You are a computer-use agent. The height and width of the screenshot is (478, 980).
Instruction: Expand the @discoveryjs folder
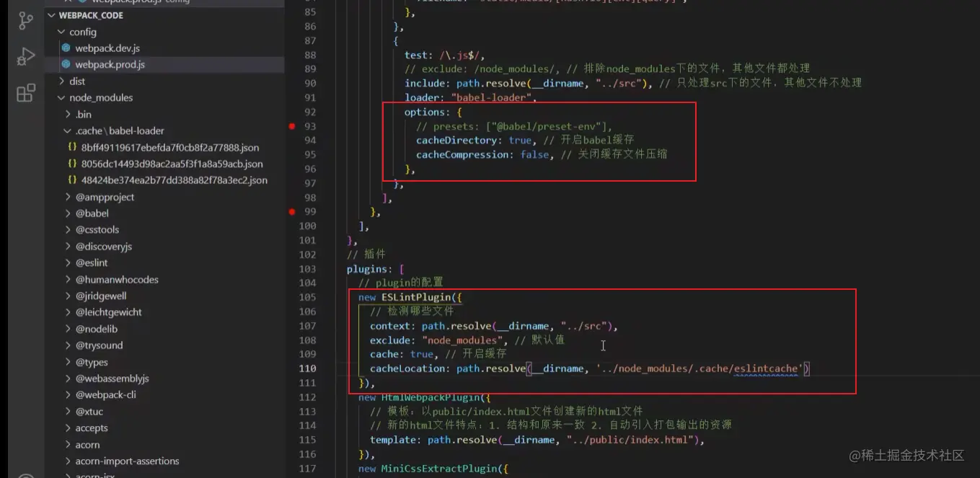pyautogui.click(x=104, y=247)
